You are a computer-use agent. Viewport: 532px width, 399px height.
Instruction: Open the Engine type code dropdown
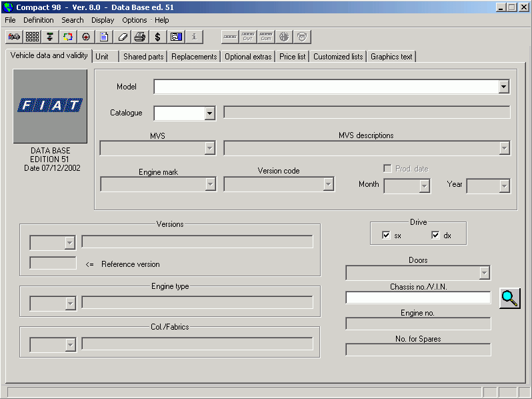coord(70,304)
